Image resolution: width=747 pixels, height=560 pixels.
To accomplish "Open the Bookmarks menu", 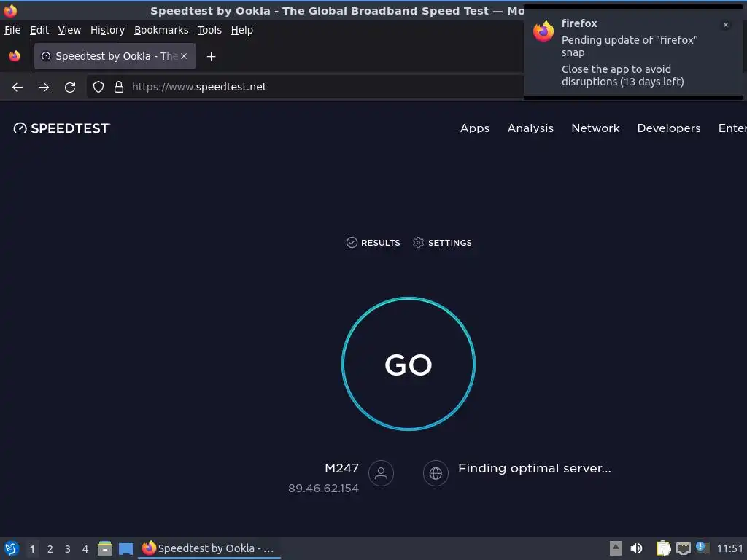I will pos(161,30).
